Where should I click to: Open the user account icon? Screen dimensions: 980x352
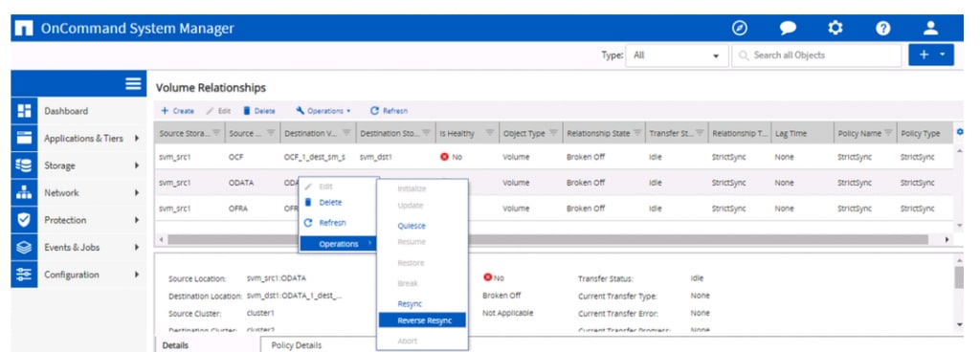tap(931, 28)
